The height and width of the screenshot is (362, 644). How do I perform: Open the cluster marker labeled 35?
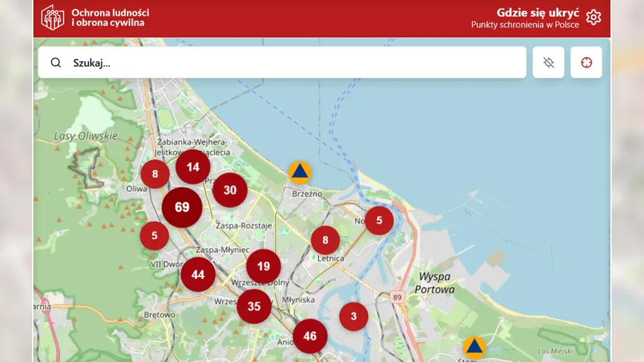pos(254,307)
